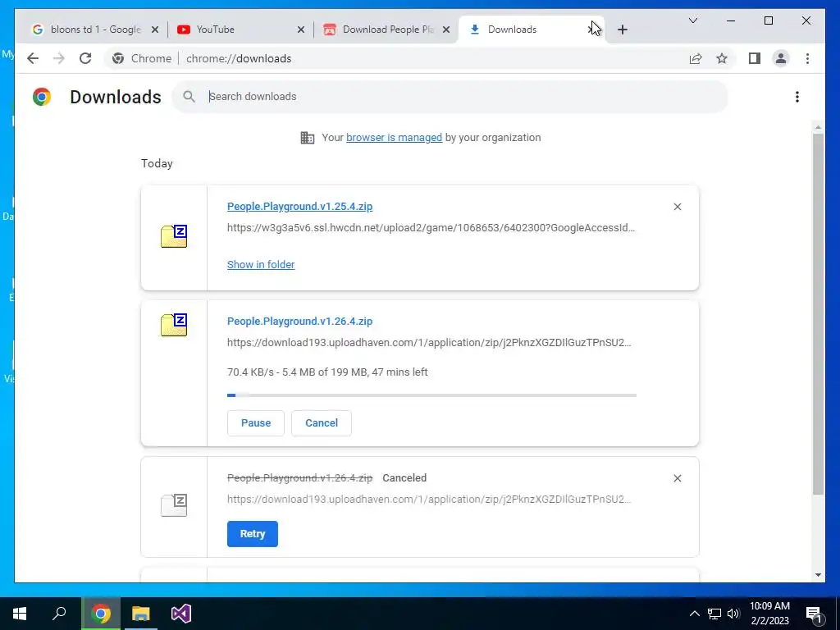Open Windows taskbar search
Viewport: 840px width, 630px height.
click(59, 614)
